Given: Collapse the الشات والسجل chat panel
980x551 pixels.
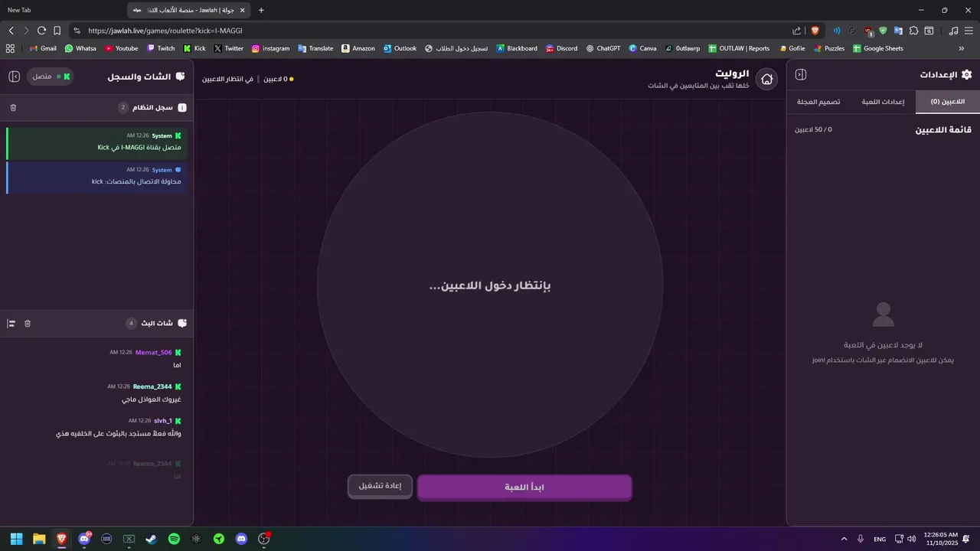Looking at the screenshot, I should [x=14, y=77].
